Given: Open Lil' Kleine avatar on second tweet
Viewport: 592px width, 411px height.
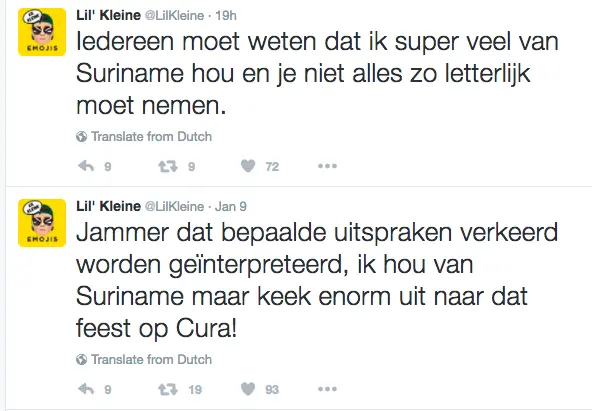Looking at the screenshot, I should coord(42,223).
